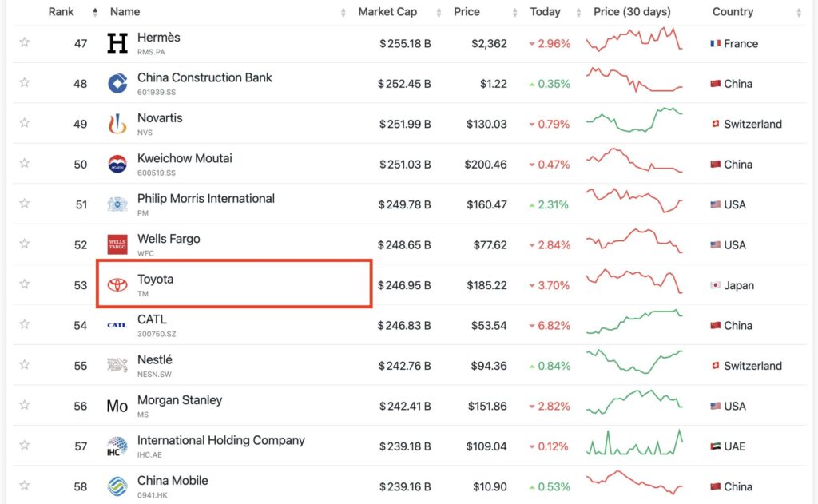Click the CATL 30-day price chart

point(634,324)
